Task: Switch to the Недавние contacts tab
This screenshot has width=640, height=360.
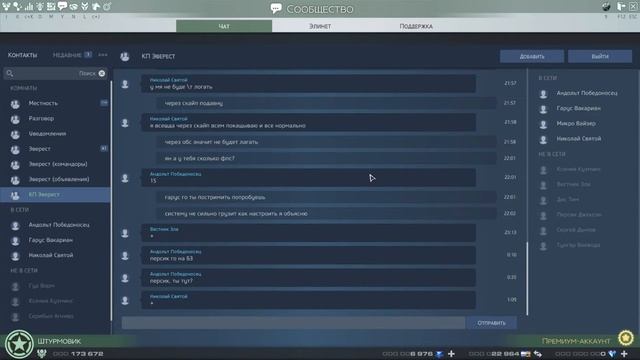Action: (x=67, y=55)
